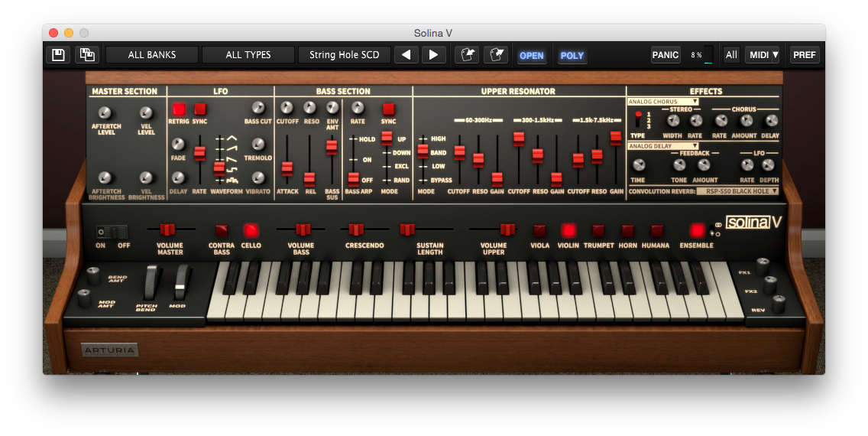Click the LFO RATE slider
The image size is (868, 436).
point(199,153)
